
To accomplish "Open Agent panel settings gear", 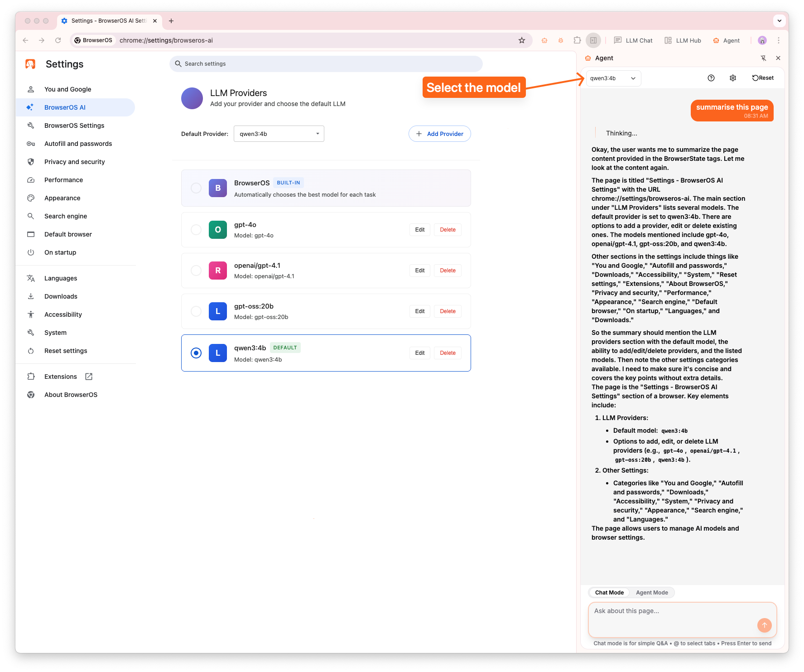I will (733, 78).
